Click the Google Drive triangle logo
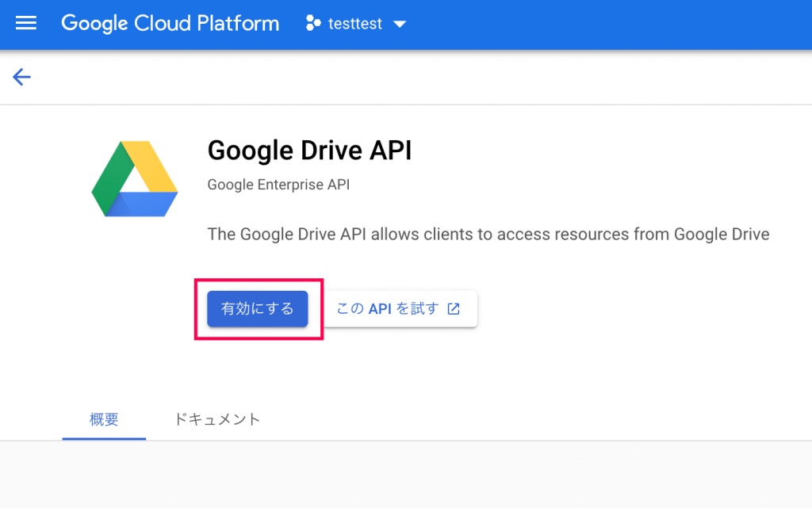This screenshot has width=812, height=508. pyautogui.click(x=135, y=178)
